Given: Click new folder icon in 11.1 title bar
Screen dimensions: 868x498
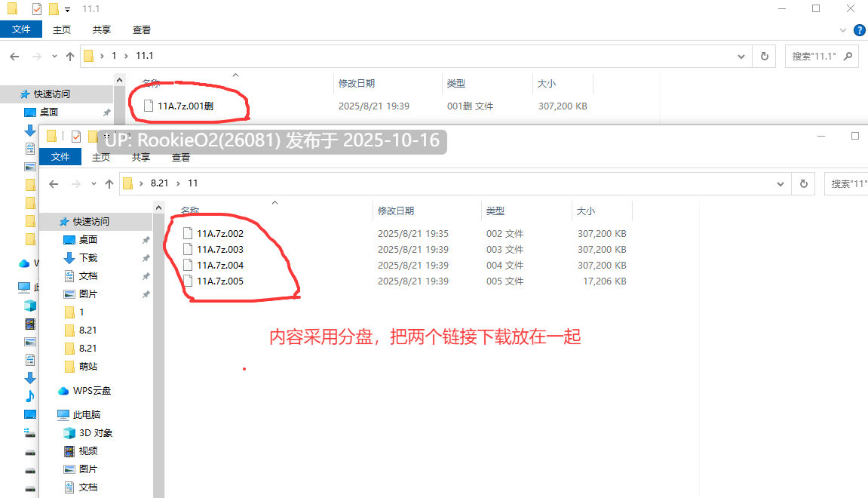Looking at the screenshot, I should pos(54,9).
